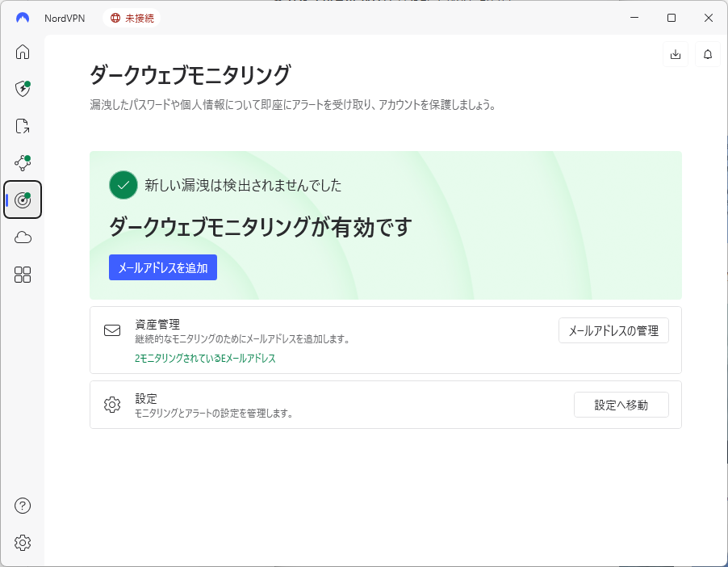Select the Threat Protection shield icon
The width and height of the screenshot is (728, 567).
(22, 89)
